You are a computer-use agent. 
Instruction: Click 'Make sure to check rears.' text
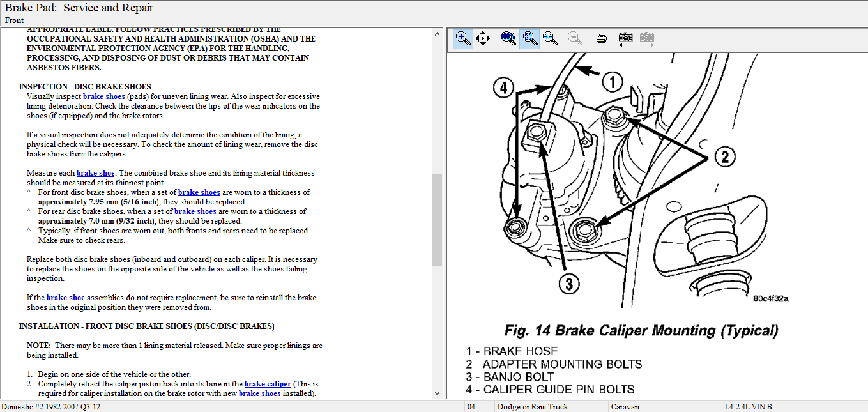(82, 240)
